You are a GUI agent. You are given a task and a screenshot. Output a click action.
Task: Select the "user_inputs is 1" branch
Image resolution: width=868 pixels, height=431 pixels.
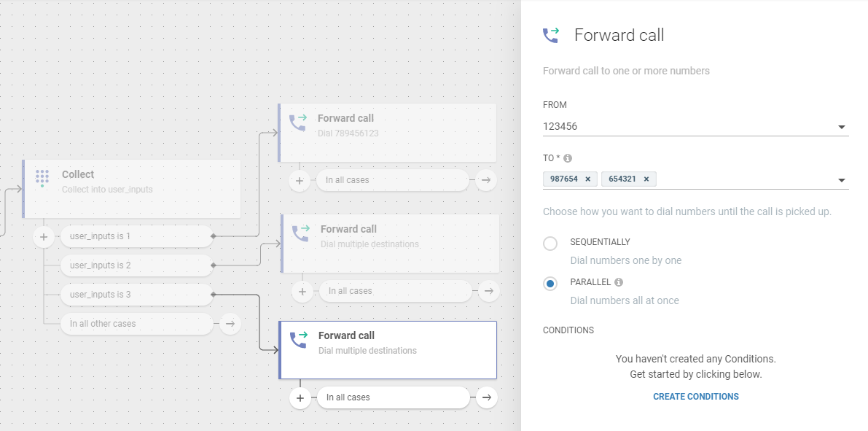[x=136, y=236]
